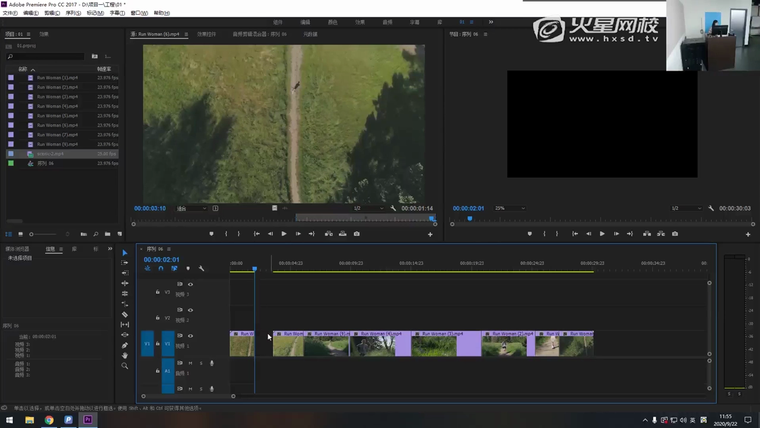Open the 序列 (Sequence) menu
The width and height of the screenshot is (760, 428).
point(72,13)
